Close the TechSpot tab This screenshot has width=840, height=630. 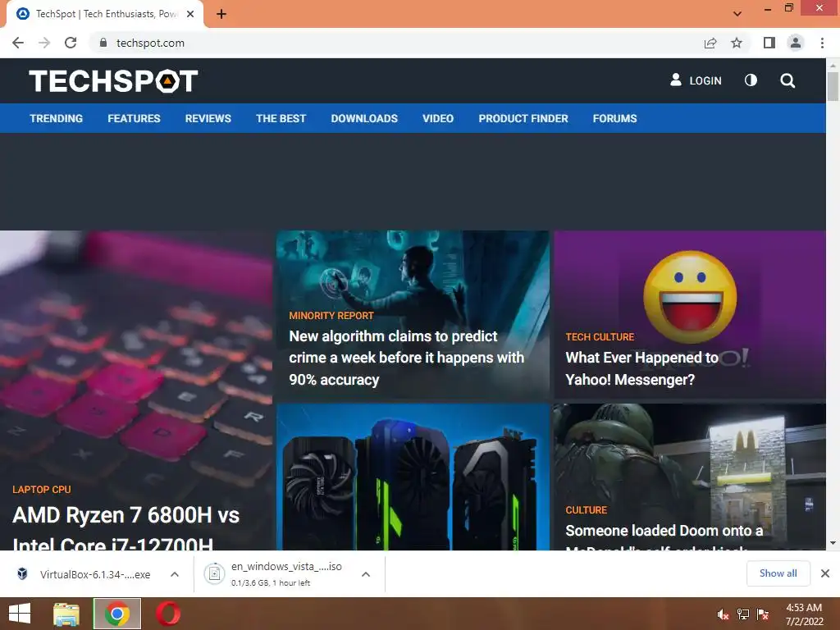190,14
